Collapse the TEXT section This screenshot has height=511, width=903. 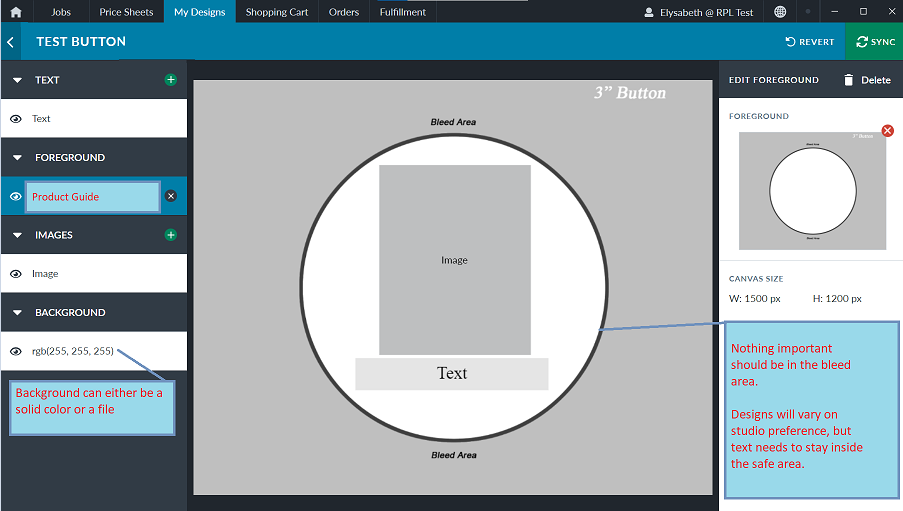(x=18, y=80)
